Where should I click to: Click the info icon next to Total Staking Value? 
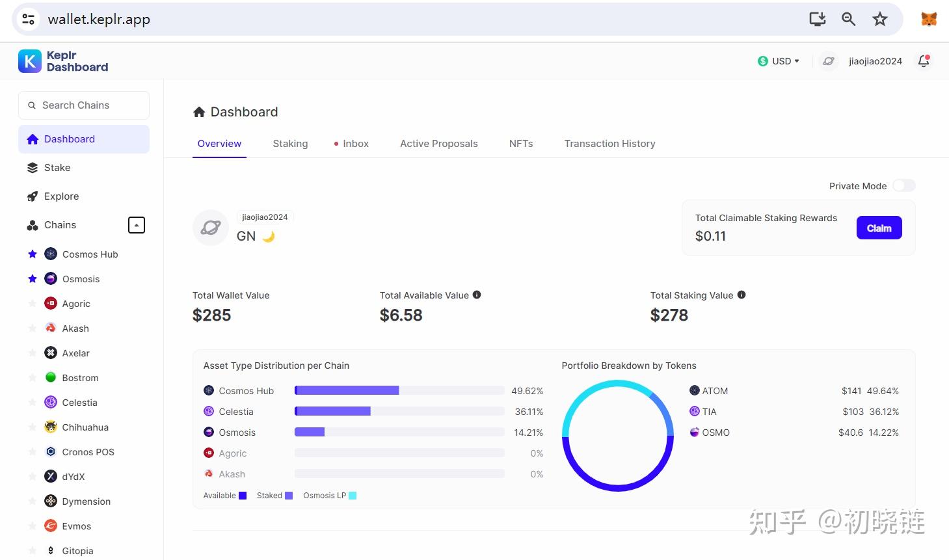point(742,295)
